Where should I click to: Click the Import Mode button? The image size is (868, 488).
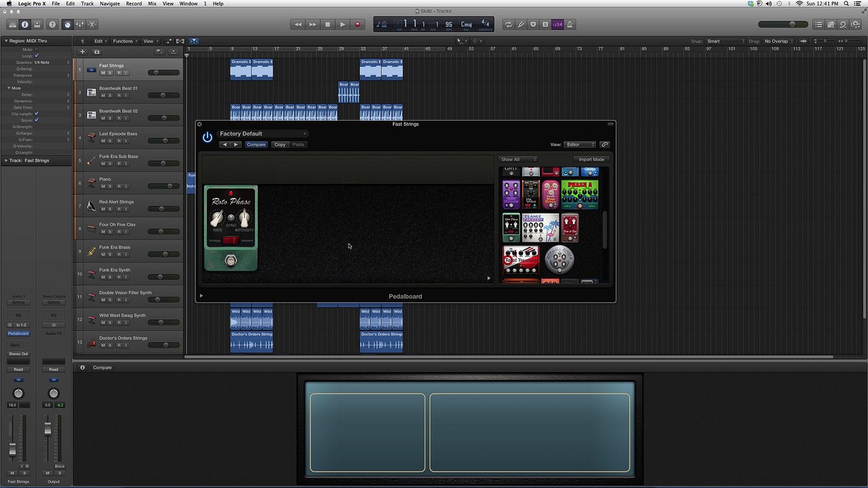coord(591,159)
